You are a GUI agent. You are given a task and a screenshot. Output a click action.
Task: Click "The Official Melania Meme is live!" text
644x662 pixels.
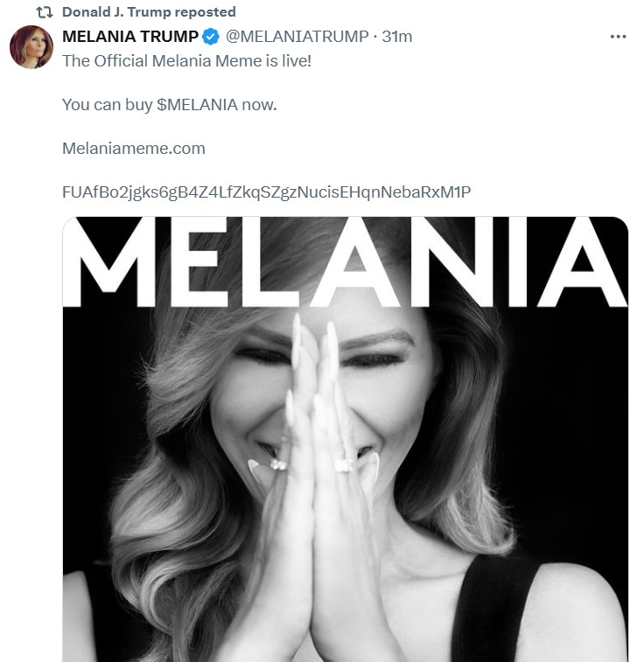click(x=186, y=59)
